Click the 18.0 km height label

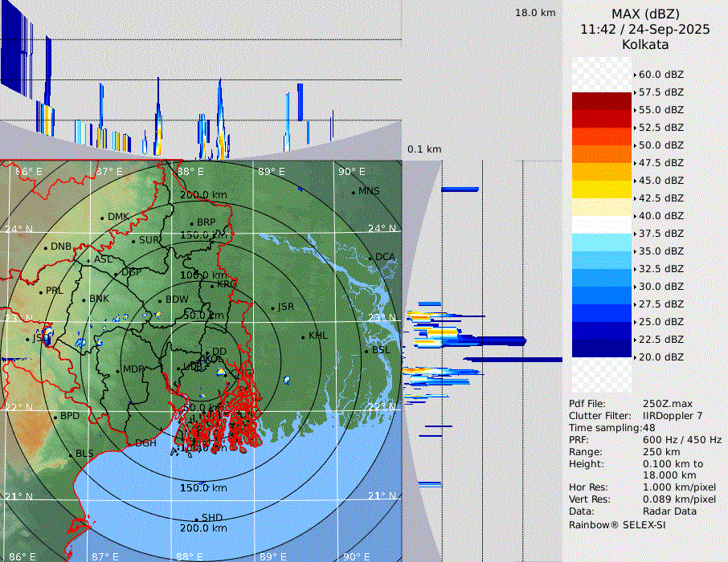[535, 13]
